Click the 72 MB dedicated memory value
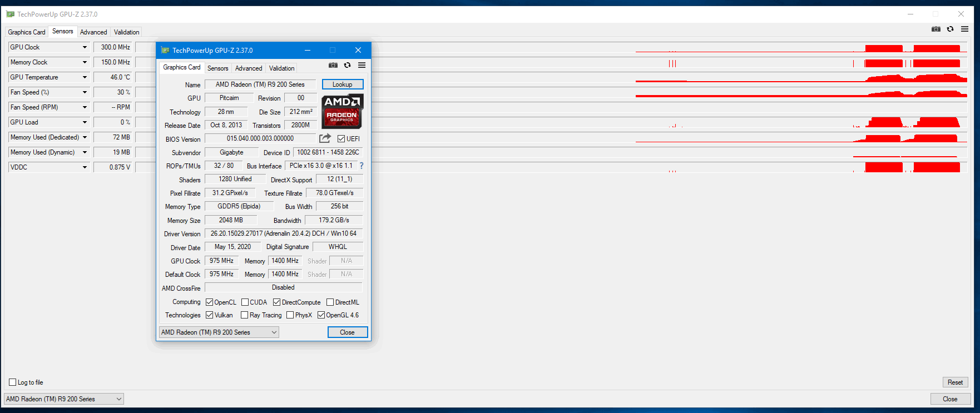980x413 pixels. click(x=113, y=137)
